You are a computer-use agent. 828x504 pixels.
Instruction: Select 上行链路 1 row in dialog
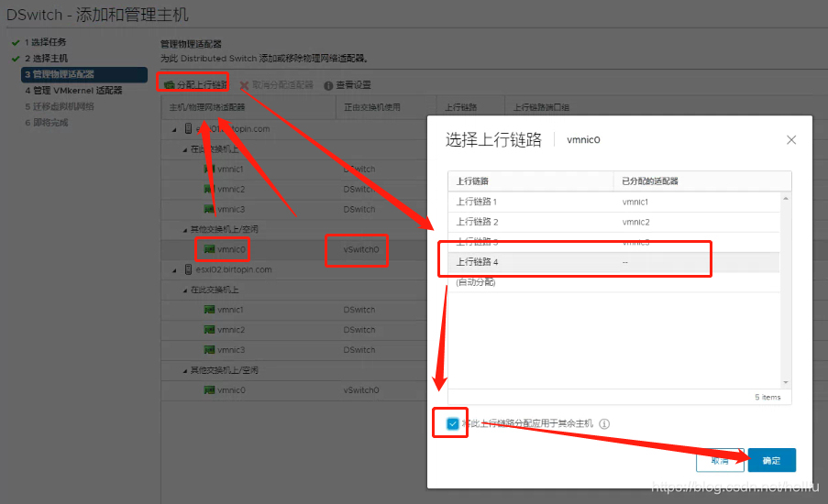pos(613,202)
